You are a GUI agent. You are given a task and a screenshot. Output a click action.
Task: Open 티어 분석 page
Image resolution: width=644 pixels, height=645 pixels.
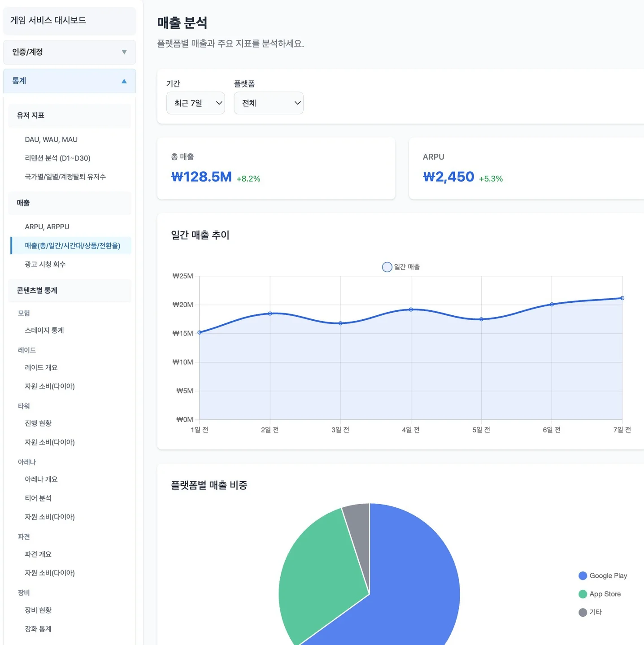pos(38,498)
